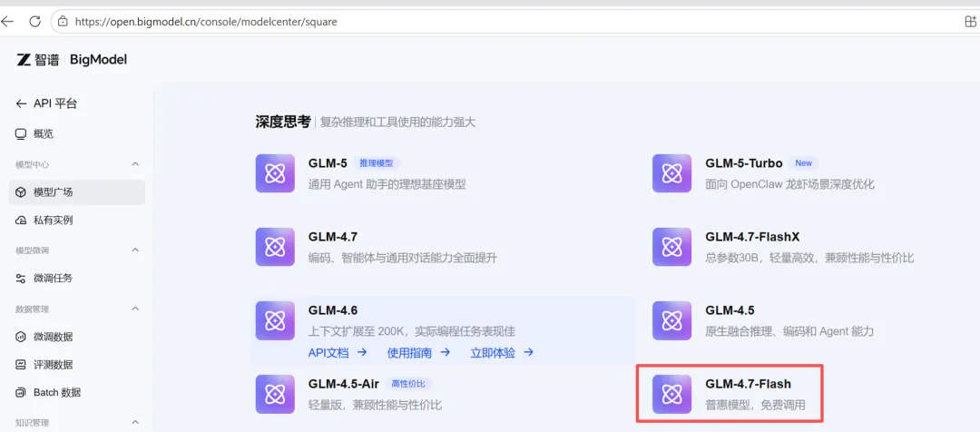
Task: Click the 概览 monitor icon
Action: click(x=21, y=133)
